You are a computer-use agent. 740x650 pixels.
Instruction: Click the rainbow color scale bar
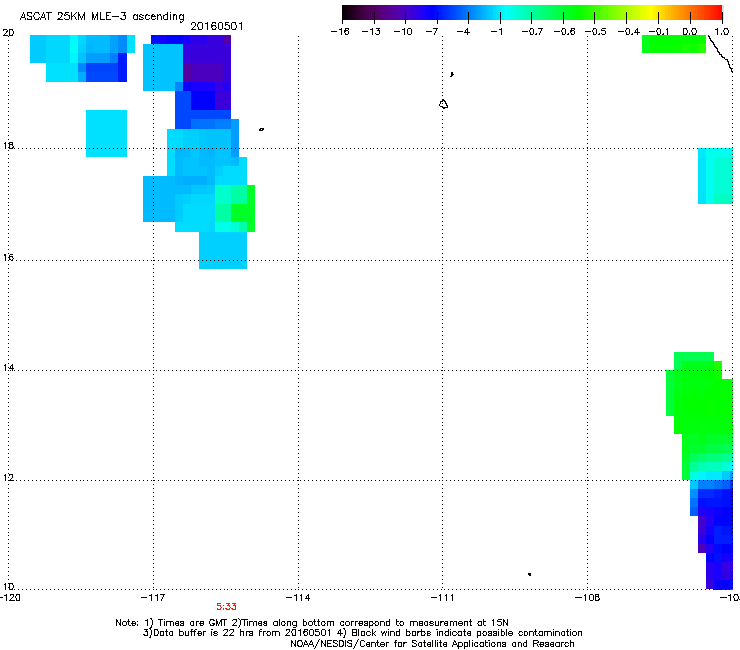coord(532,13)
